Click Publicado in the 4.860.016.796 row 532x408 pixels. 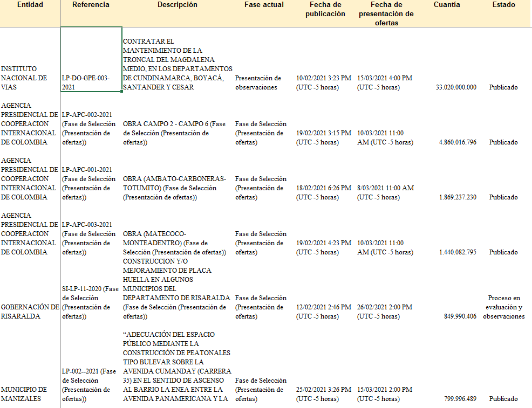(x=503, y=142)
